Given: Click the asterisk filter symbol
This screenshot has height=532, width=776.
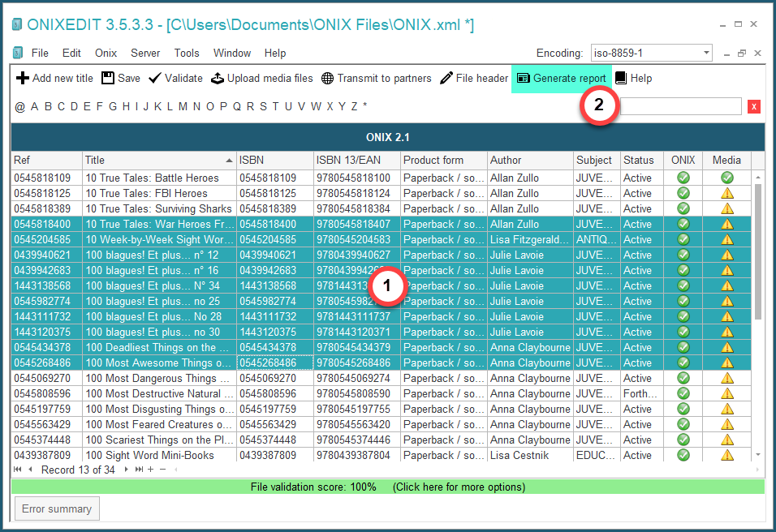Looking at the screenshot, I should point(364,105).
